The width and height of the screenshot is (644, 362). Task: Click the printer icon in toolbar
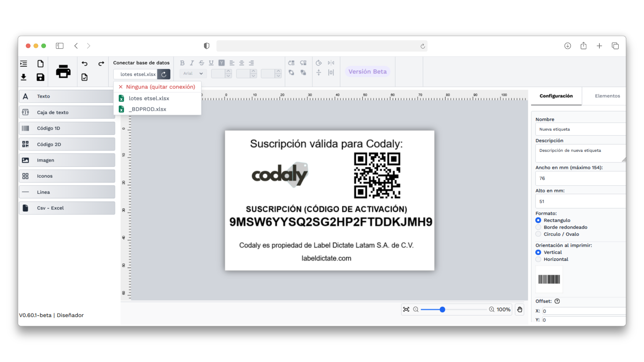pos(63,71)
